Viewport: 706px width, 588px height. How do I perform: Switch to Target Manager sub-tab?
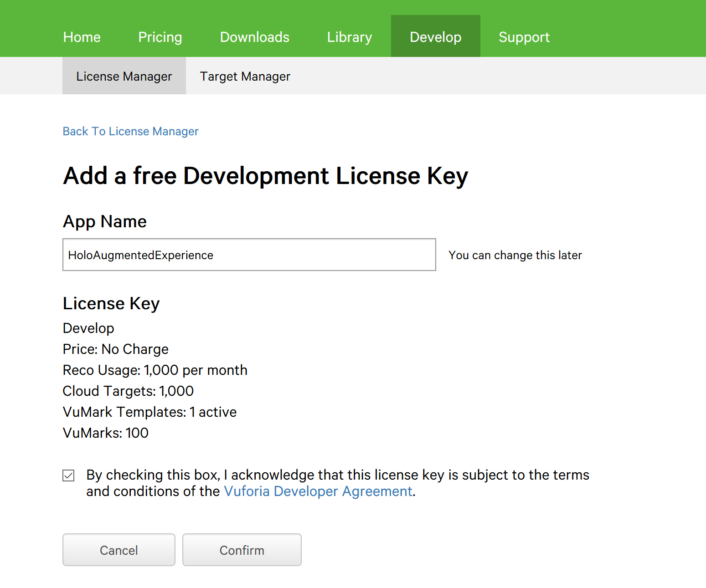click(x=245, y=76)
